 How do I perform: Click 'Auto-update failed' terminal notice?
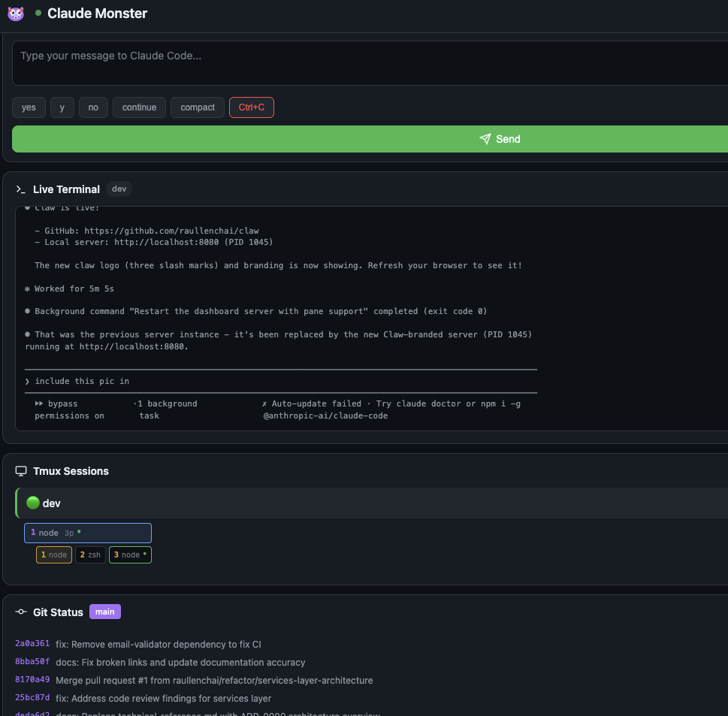pos(391,409)
